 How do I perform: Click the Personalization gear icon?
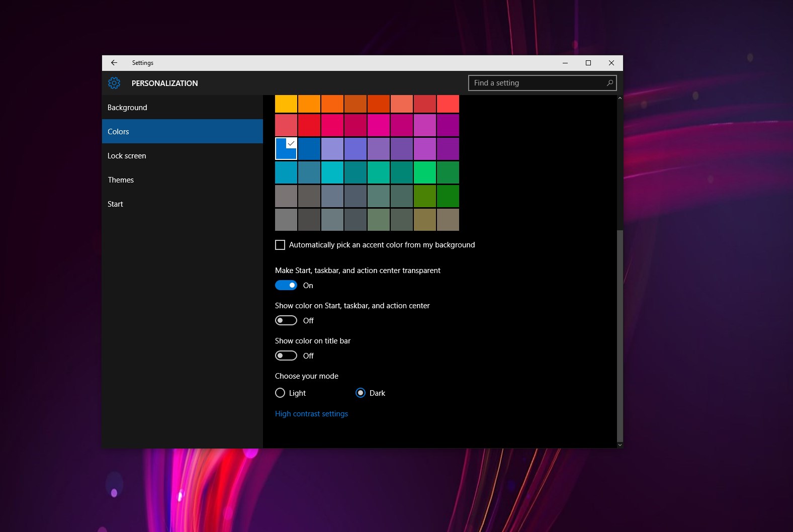(x=114, y=83)
